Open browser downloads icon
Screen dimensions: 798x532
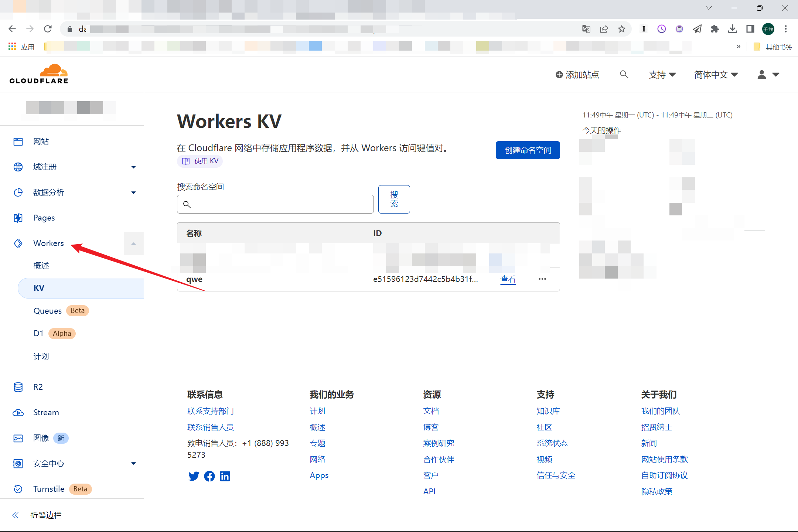[x=733, y=29]
